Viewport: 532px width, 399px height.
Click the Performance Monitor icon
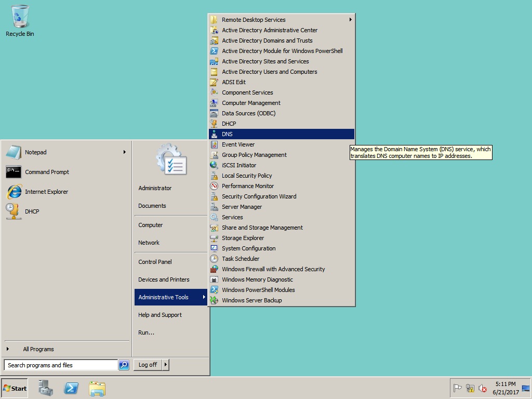[x=214, y=186]
